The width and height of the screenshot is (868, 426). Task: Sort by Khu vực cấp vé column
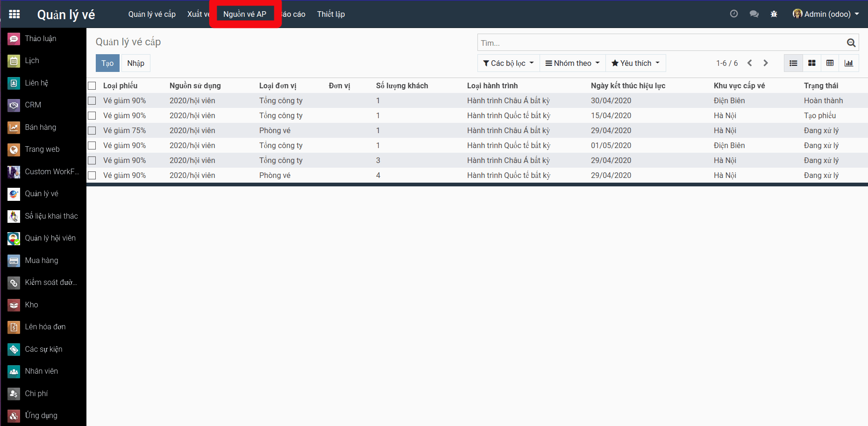(739, 85)
